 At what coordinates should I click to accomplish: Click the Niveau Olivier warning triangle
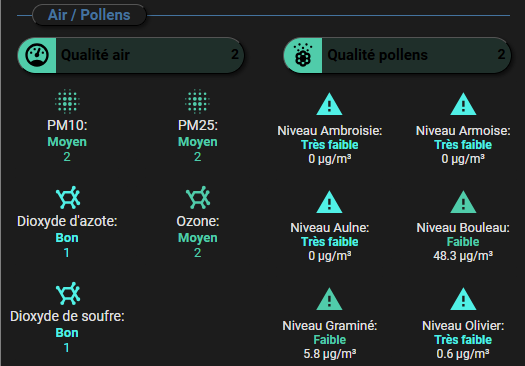[x=463, y=299]
